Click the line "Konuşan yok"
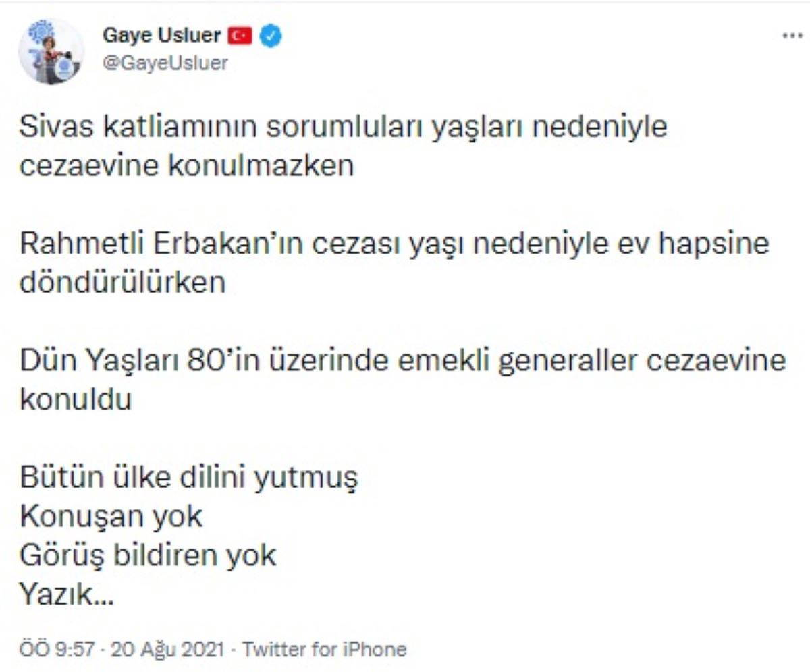This screenshot has width=810, height=672. point(111,517)
